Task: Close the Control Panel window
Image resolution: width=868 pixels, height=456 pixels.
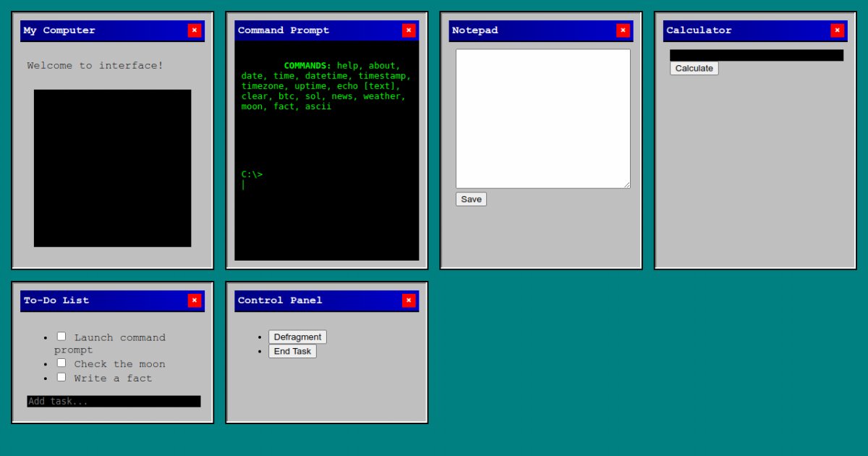Action: 409,300
